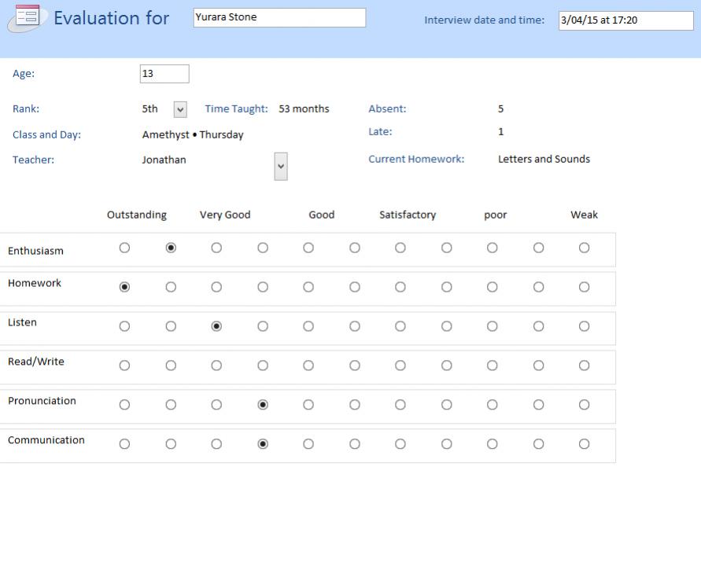Select first Outstanding radio for Listen

pos(124,326)
